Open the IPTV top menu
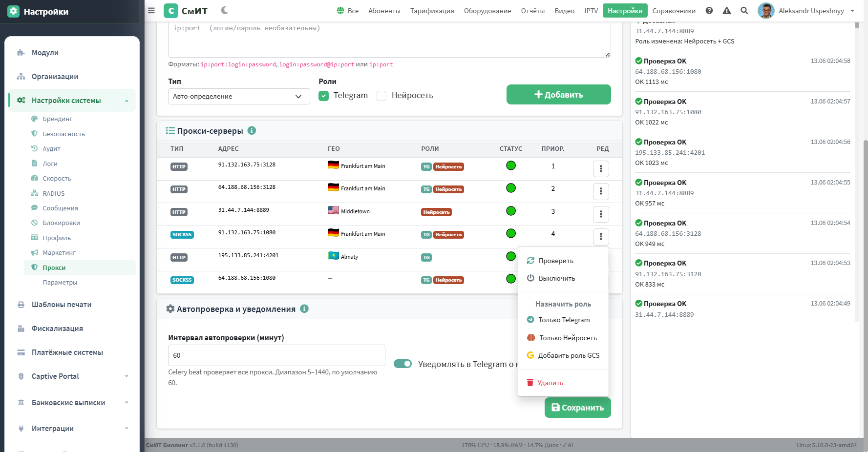The width and height of the screenshot is (868, 452). pos(591,11)
